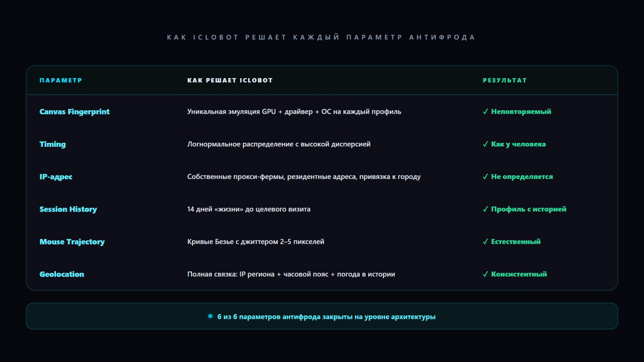Image resolution: width=644 pixels, height=362 pixels.
Task: Click the "Кривые Безье" description text
Action: click(x=256, y=242)
